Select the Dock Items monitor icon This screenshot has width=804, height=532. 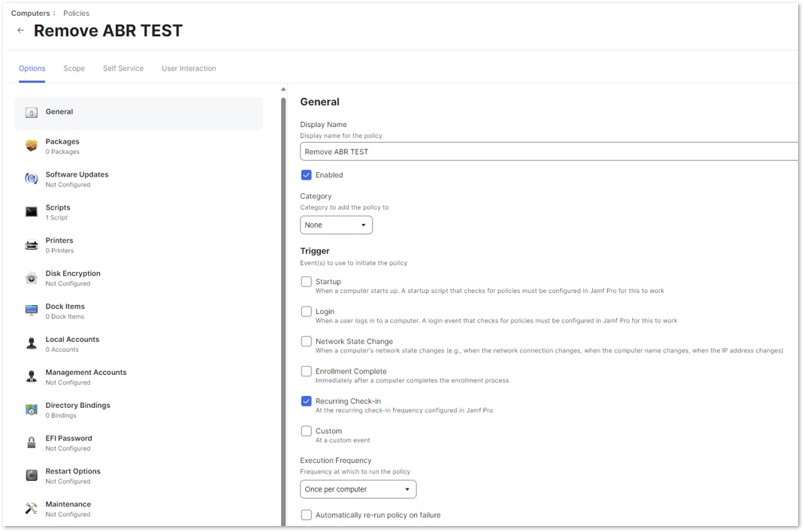(x=32, y=310)
